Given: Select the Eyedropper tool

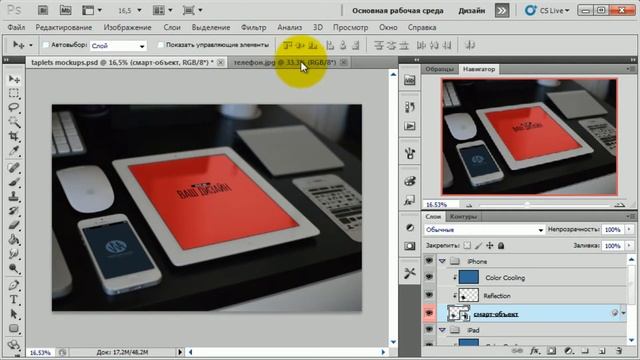Looking at the screenshot, I should [x=14, y=151].
